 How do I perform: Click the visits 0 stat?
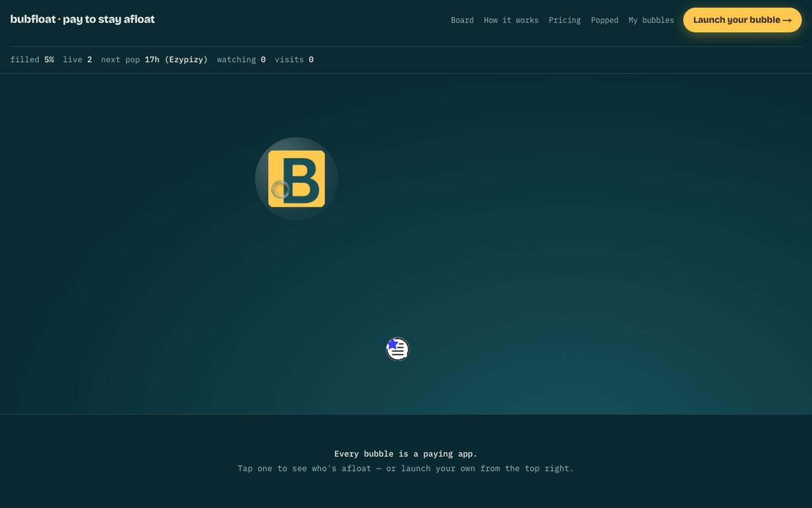coord(294,59)
